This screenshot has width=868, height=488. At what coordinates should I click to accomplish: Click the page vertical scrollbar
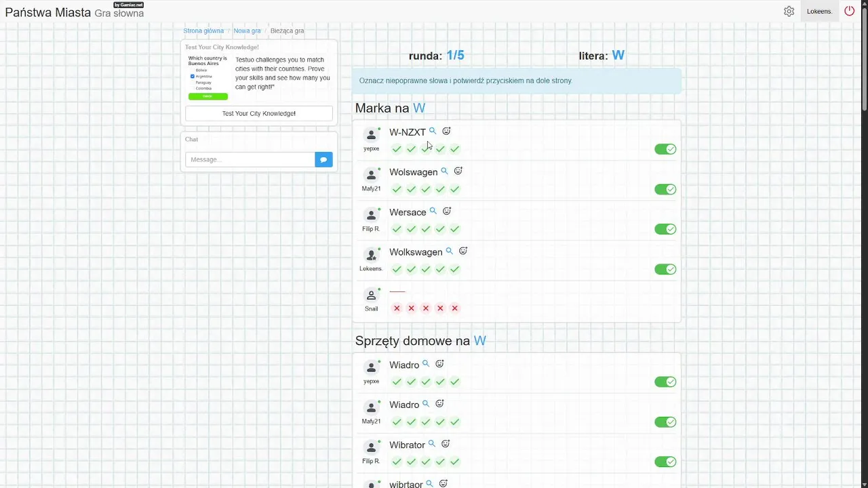pos(865,61)
